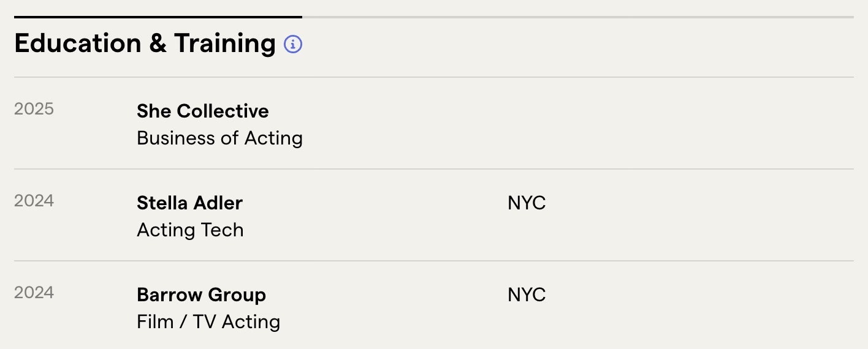Click the black active tab indicator bar
Viewport: 868px width, 349px height.
(158, 17)
